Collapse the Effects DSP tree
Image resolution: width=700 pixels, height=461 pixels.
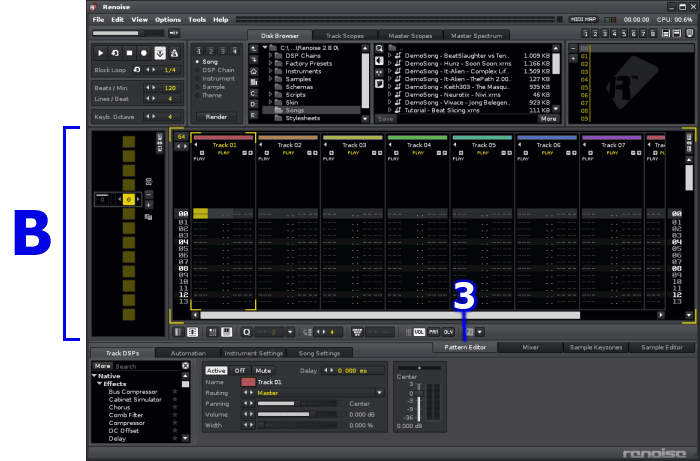100,384
